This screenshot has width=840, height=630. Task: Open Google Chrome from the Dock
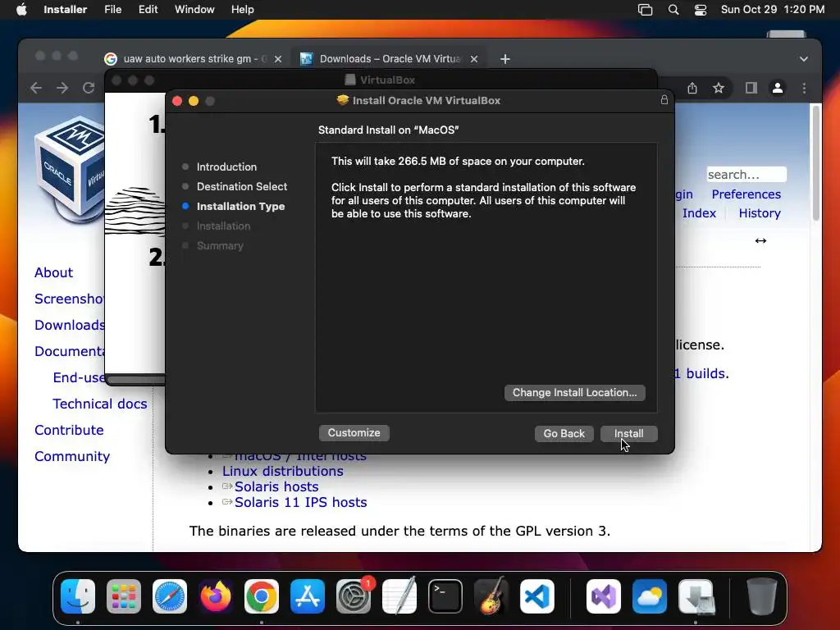[x=262, y=596]
